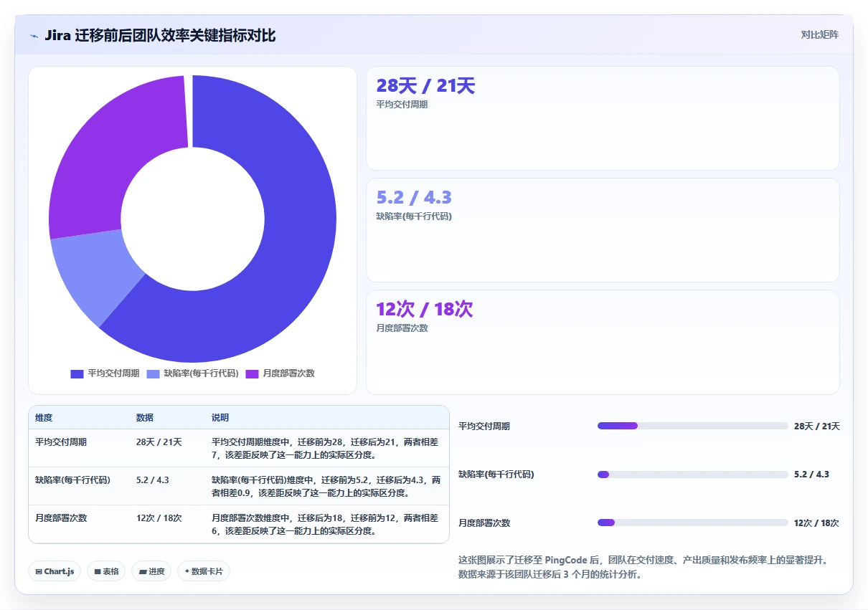Click the table's 12次 / 18次 data cell
The image size is (868, 610).
(x=159, y=518)
